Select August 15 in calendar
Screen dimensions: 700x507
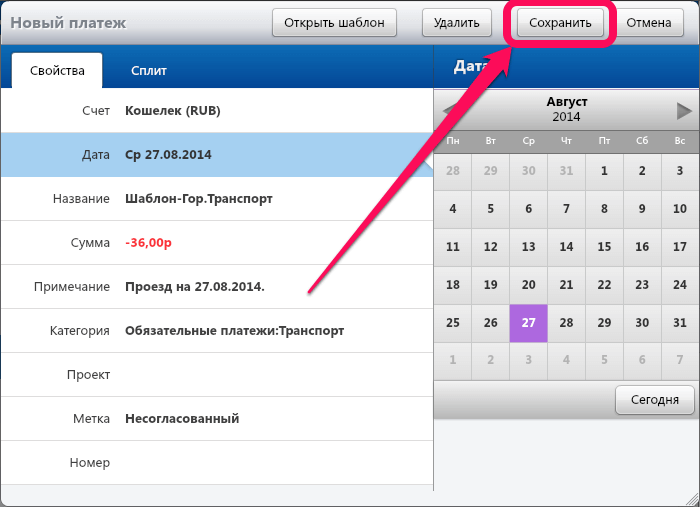pyautogui.click(x=604, y=247)
